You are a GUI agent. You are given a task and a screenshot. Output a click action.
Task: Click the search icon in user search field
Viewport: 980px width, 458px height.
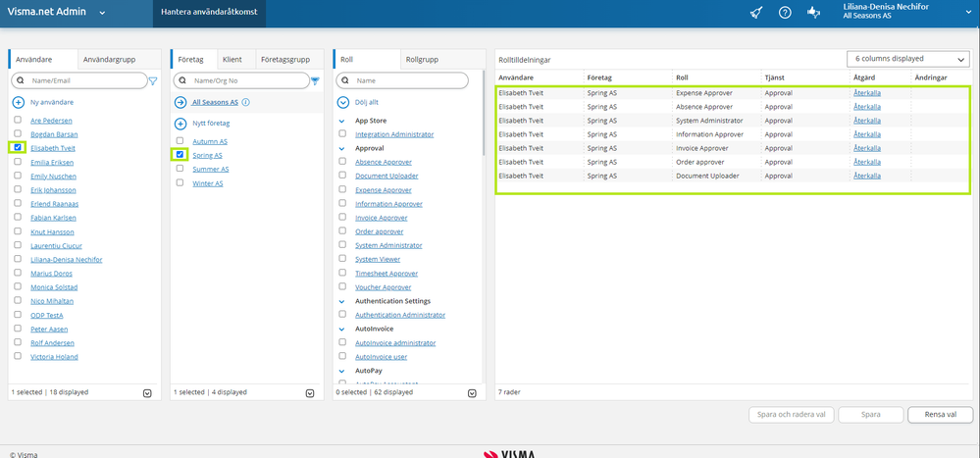[20, 80]
